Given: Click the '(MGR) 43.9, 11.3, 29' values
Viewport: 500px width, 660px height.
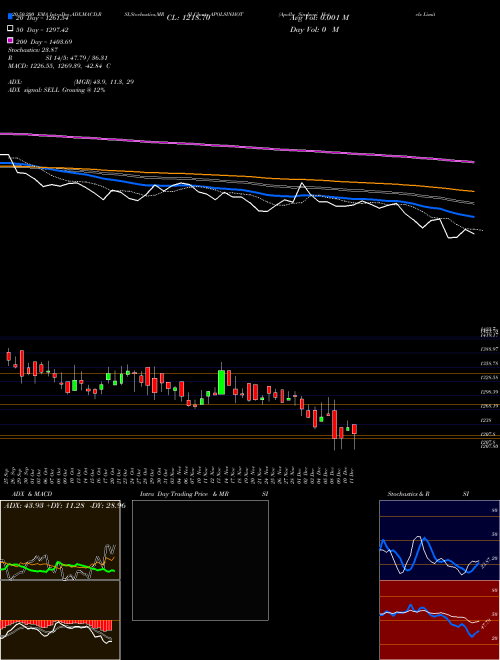Looking at the screenshot, I should (x=104, y=82).
